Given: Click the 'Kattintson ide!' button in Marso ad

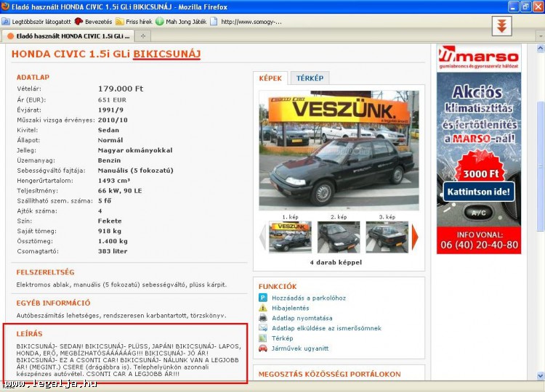Looking at the screenshot, I should click(x=479, y=192).
